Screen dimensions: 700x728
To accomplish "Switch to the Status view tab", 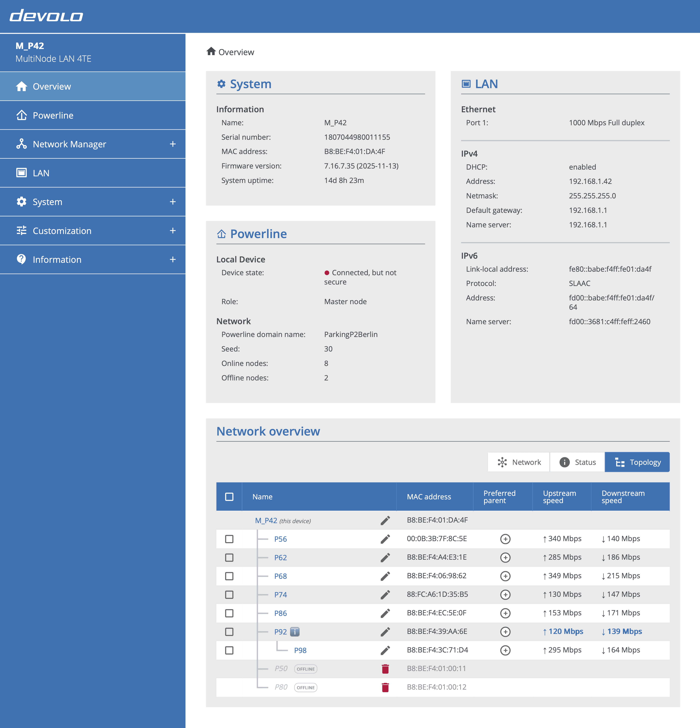I will (577, 462).
